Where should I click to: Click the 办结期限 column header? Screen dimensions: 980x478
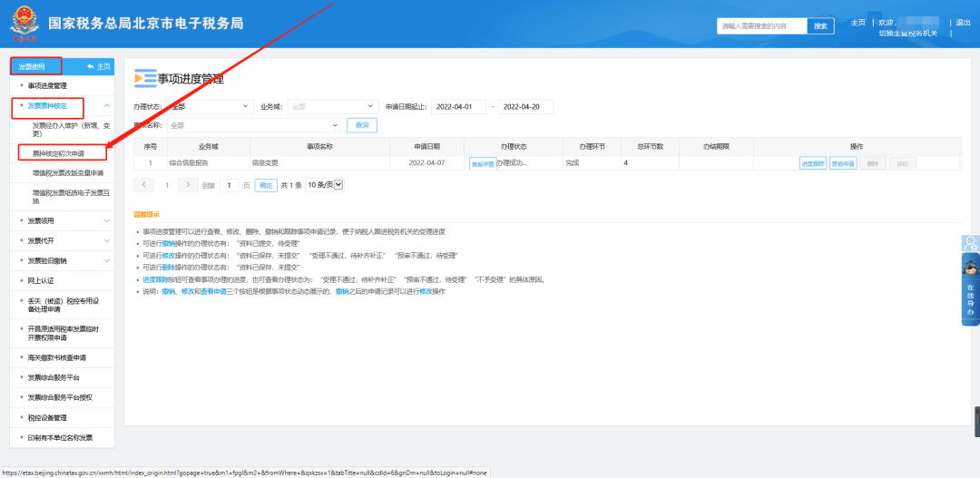pyautogui.click(x=716, y=146)
